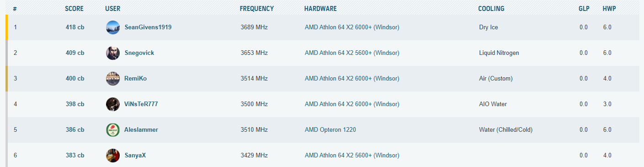644x167 pixels.
Task: Select Aleslammer's round logo avatar
Action: tap(113, 130)
